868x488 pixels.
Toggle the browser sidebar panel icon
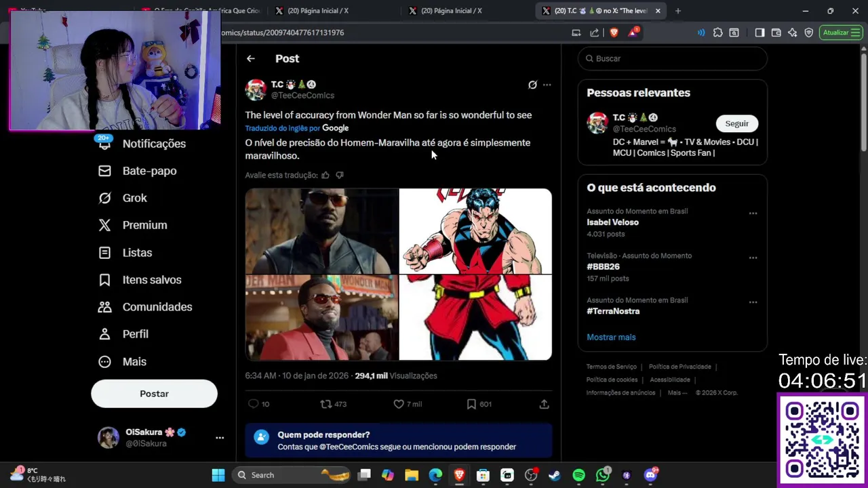(x=759, y=33)
